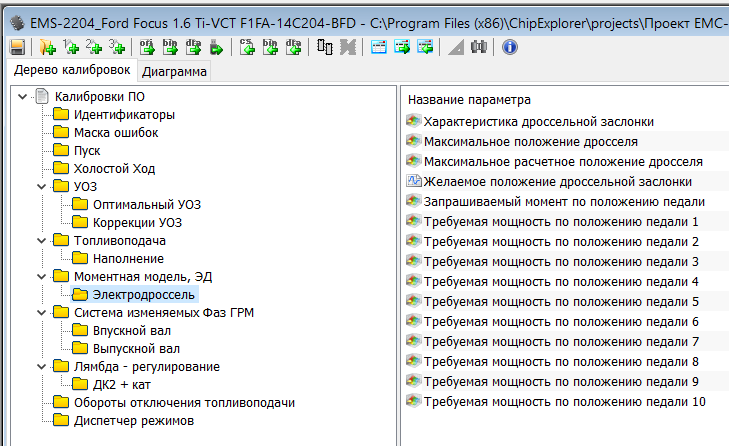Collapse the УОЗ tree node
Screen dimensions: 729x446
[x=39, y=187]
